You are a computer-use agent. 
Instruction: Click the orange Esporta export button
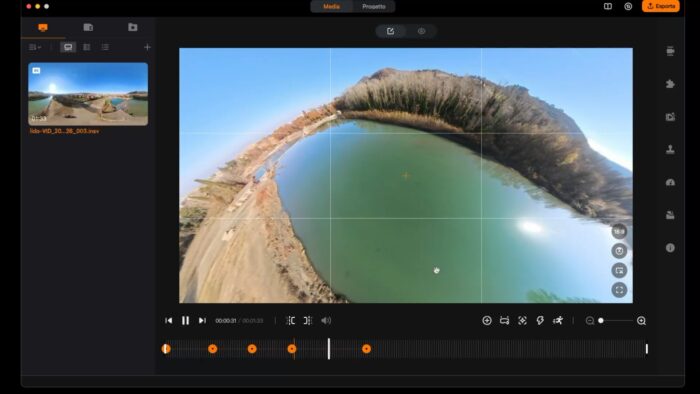[660, 6]
